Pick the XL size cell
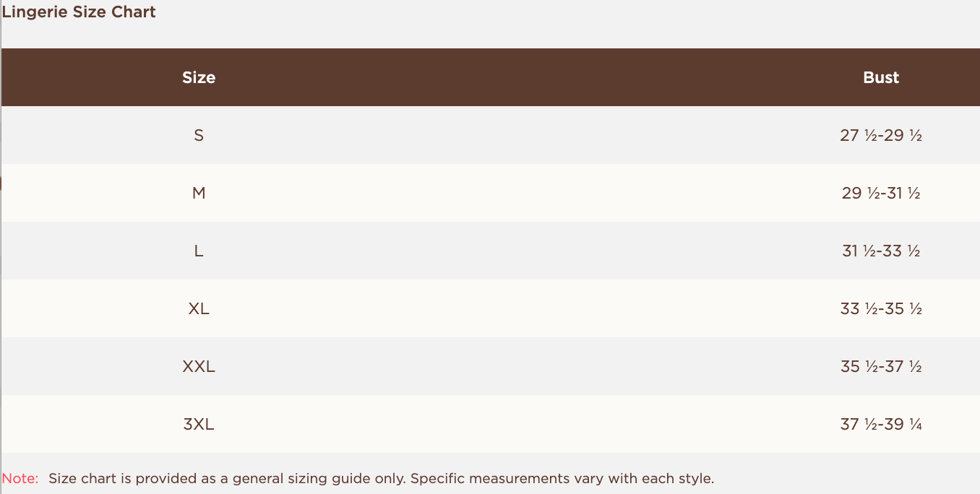 tap(199, 308)
